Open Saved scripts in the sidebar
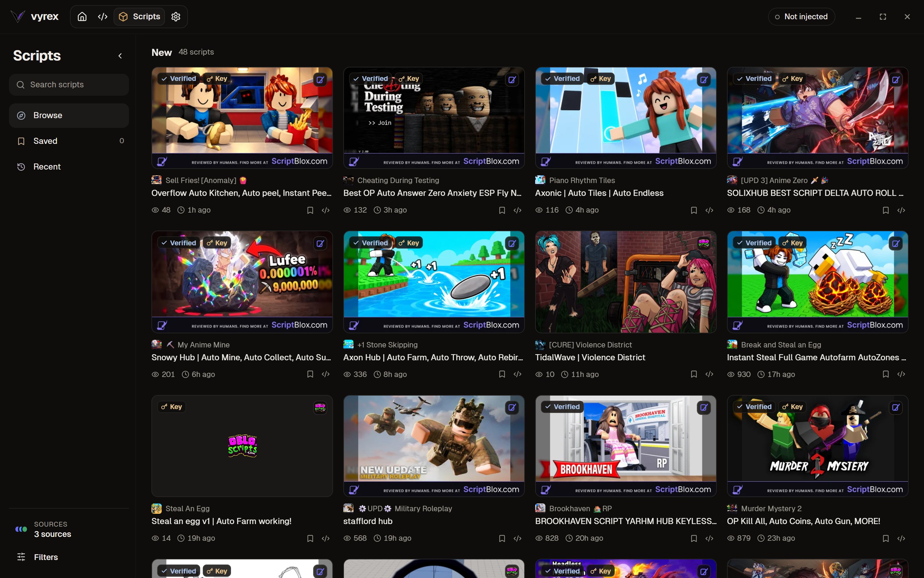This screenshot has height=578, width=924. tap(69, 141)
